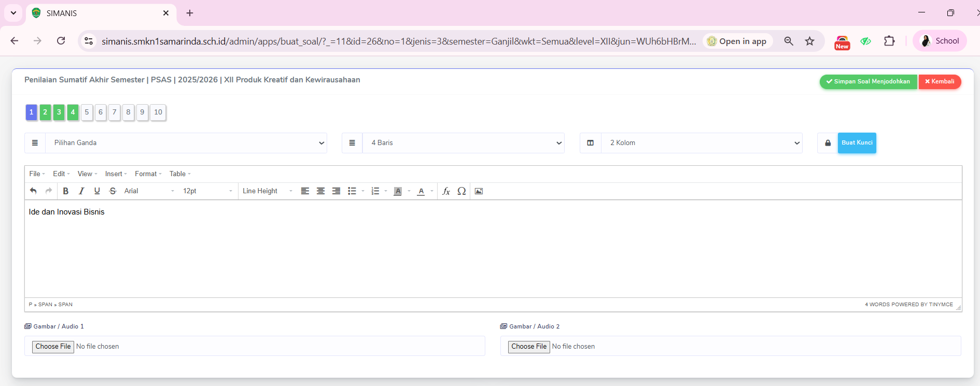
Task: Toggle underline formatting
Action: pos(97,191)
